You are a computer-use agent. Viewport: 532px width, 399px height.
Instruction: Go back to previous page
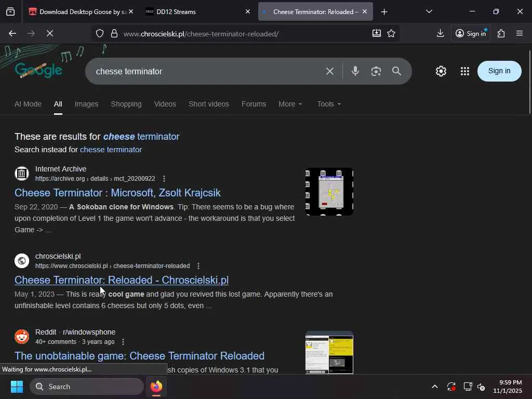12,33
